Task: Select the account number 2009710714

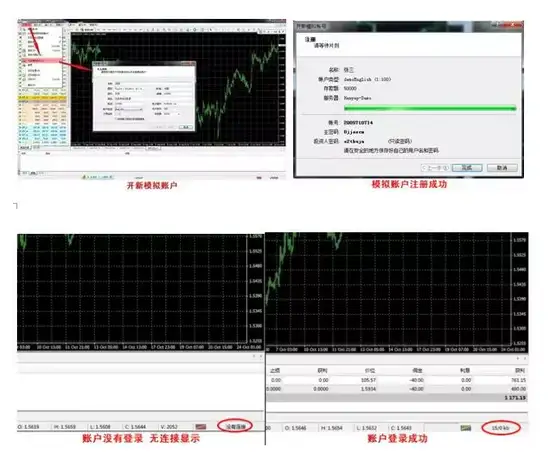Action: 358,123
